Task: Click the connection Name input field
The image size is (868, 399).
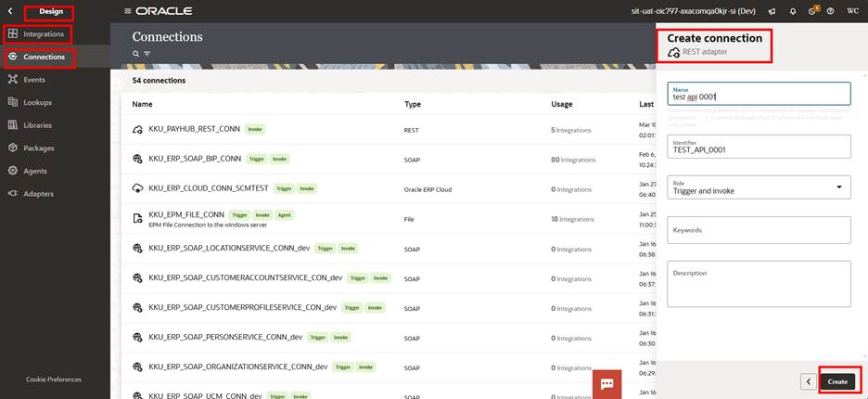Action: pos(759,94)
